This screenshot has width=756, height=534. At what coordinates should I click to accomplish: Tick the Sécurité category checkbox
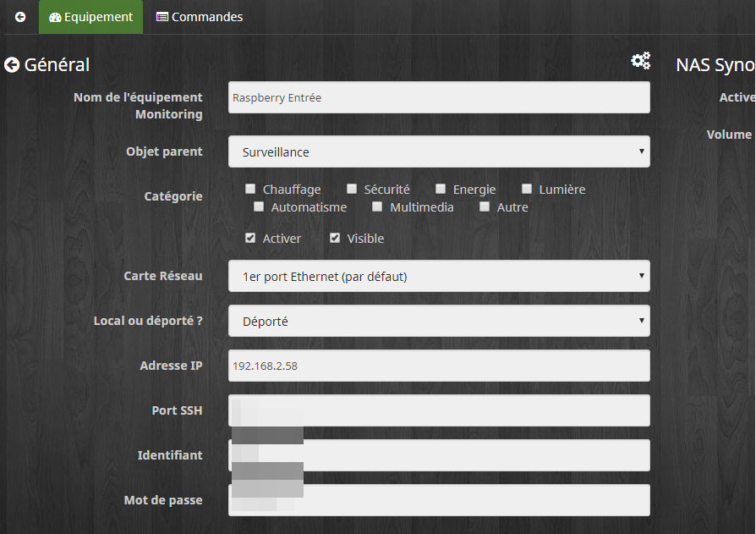(x=352, y=190)
